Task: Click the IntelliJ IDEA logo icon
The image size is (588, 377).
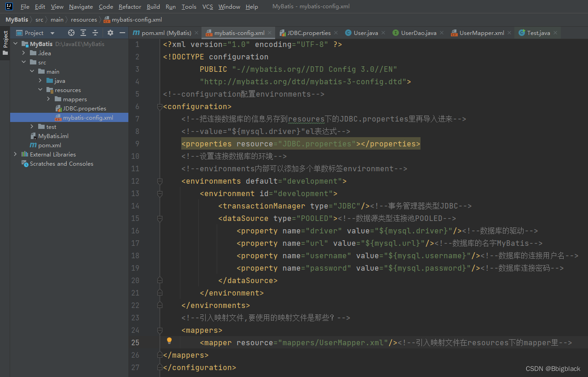Action: point(8,6)
